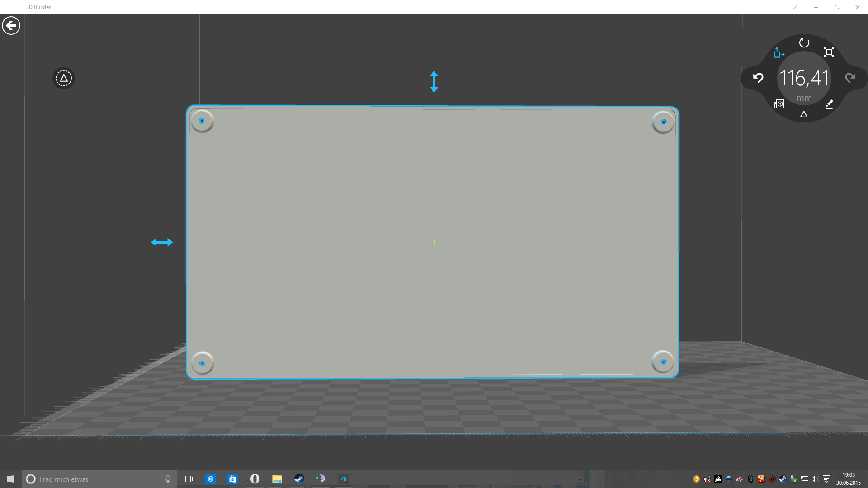Click the gaming mouse tray icon
This screenshot has height=488, width=868.
coord(750,479)
